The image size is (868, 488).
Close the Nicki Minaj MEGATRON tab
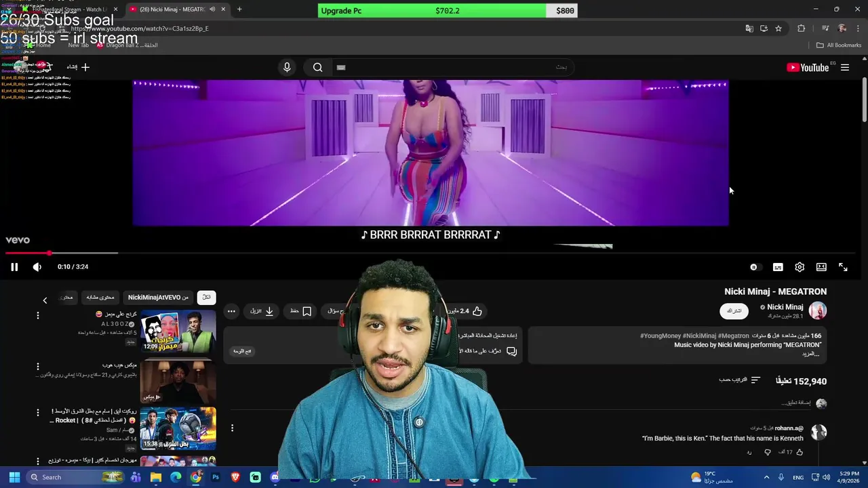coord(222,9)
